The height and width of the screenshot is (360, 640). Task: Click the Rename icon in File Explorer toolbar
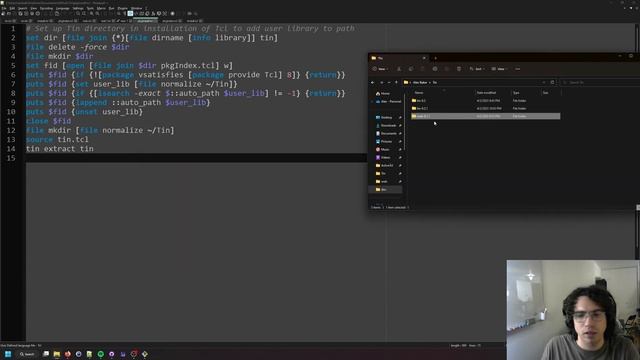tap(435, 69)
